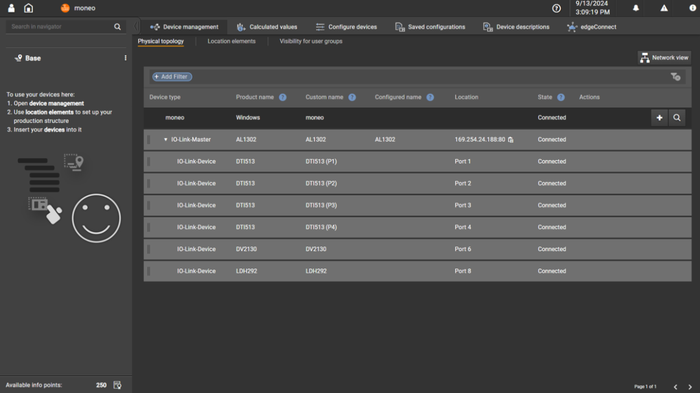
Task: Open the notifications bell
Action: pos(636,8)
